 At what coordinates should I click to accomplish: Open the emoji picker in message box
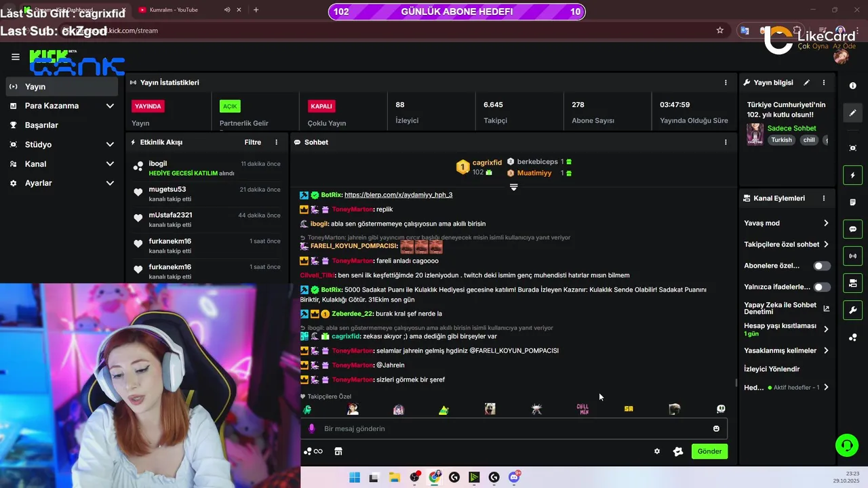(x=716, y=428)
